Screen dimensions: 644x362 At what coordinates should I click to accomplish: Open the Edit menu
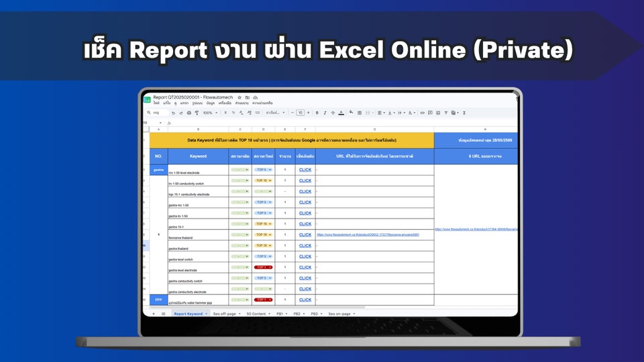pos(167,103)
